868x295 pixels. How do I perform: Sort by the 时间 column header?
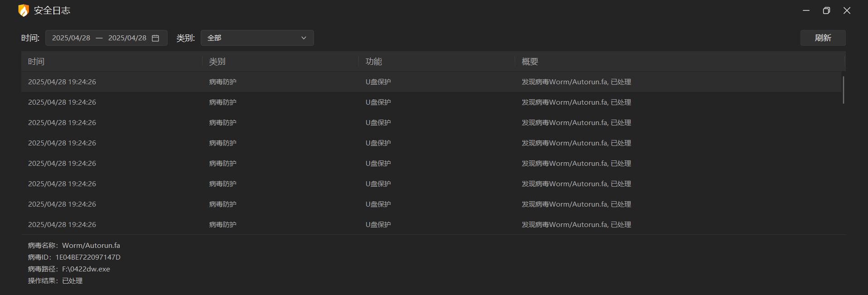36,62
